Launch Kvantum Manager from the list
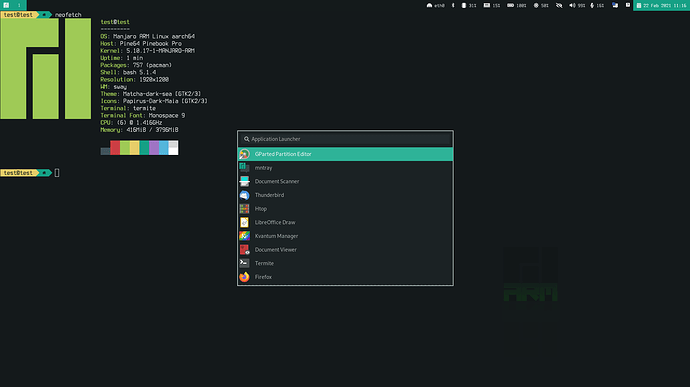This screenshot has width=690, height=387. pos(345,236)
